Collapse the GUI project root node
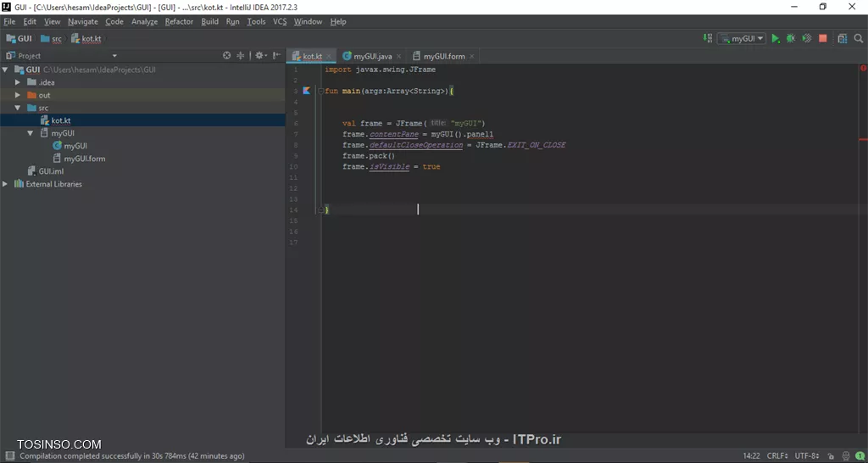 5,70
